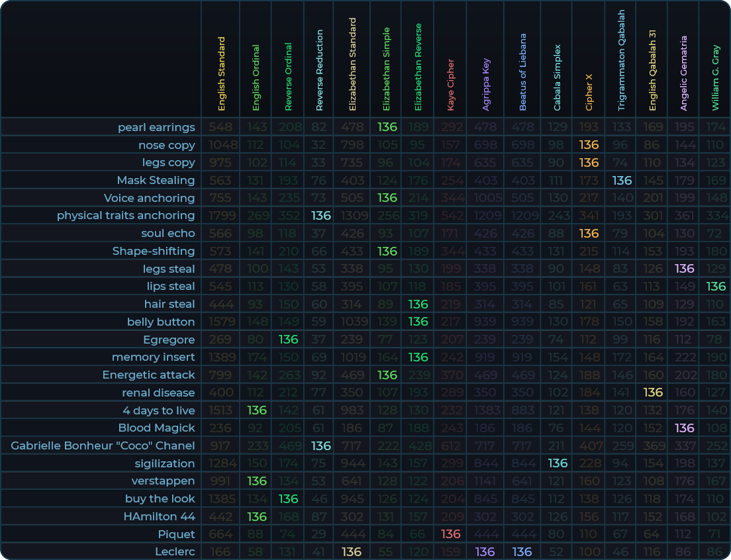Select the highlighted 136 in renal disease row

coord(653,393)
